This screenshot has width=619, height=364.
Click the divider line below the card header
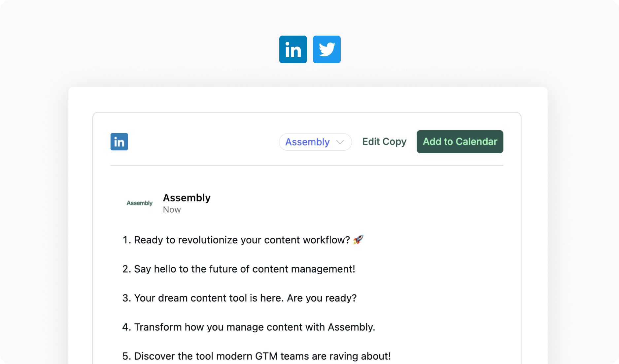tap(307, 165)
